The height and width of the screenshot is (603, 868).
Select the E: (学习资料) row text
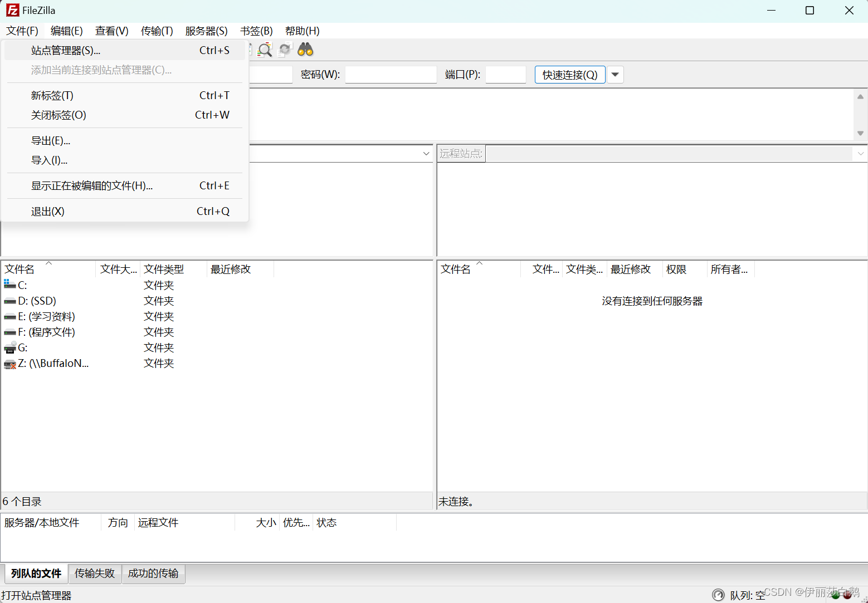click(46, 316)
